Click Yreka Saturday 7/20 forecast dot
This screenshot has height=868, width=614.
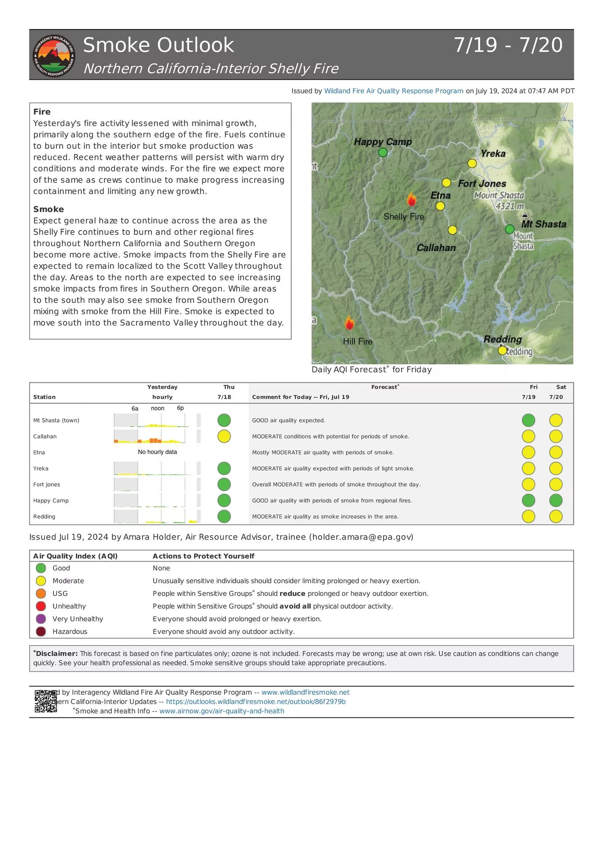pyautogui.click(x=556, y=468)
